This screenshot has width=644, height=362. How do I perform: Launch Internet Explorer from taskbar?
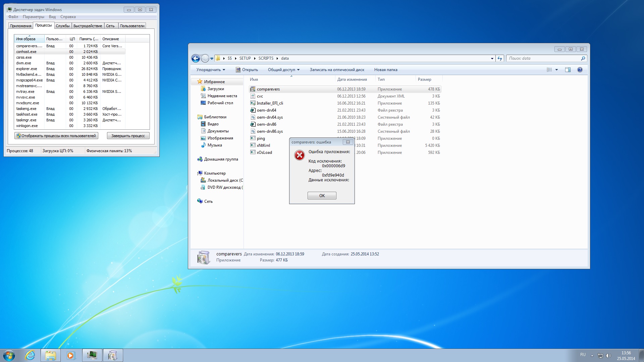click(x=30, y=355)
